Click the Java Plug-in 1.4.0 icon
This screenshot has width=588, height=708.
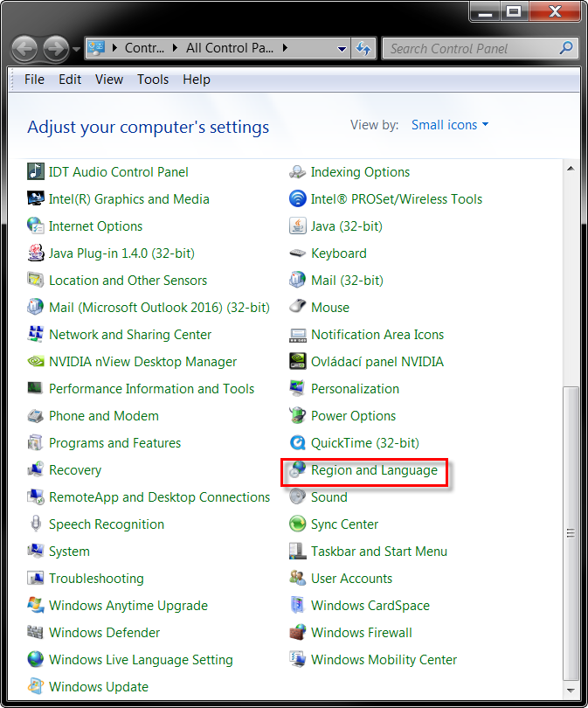coord(36,253)
